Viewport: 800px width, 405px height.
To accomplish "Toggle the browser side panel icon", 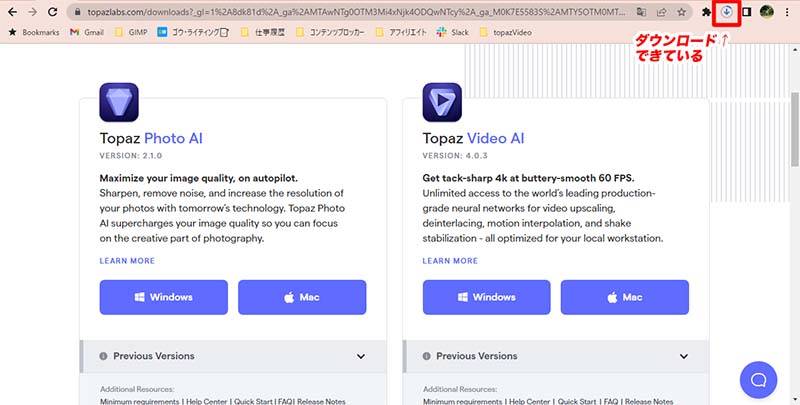I will click(x=746, y=12).
